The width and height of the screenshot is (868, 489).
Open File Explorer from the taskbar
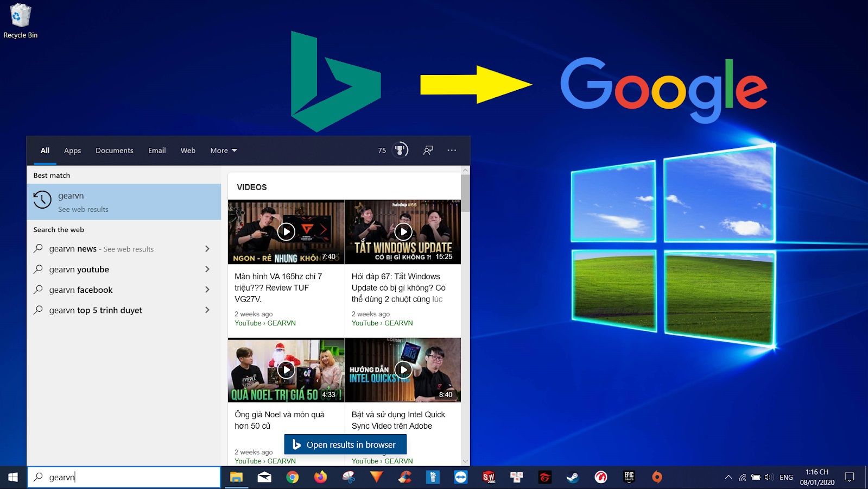[236, 477]
